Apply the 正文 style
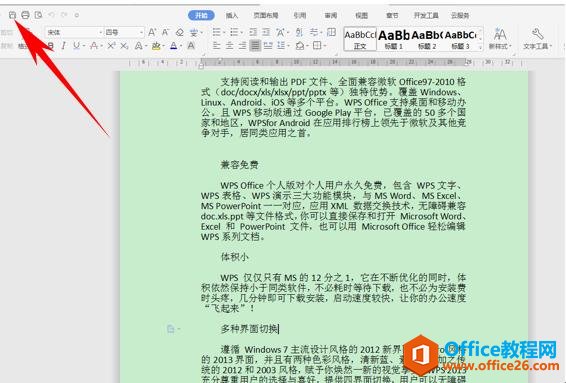This screenshot has width=566, height=383. click(360, 39)
